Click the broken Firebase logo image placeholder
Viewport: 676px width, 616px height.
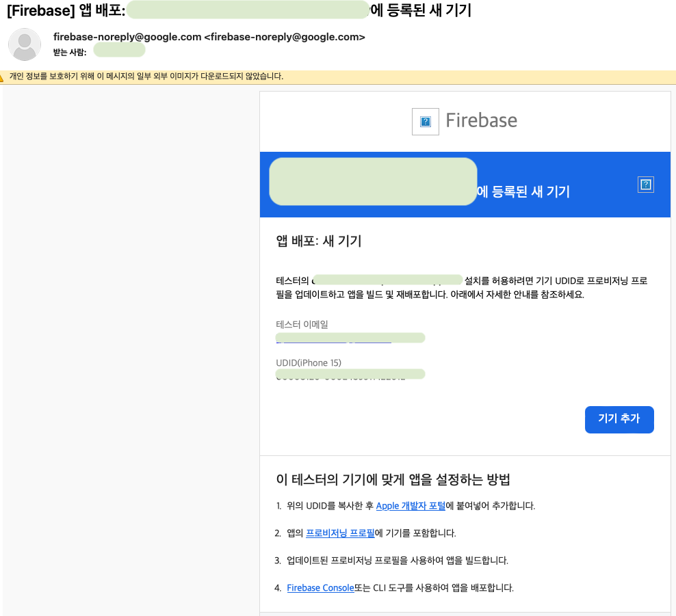click(x=425, y=122)
